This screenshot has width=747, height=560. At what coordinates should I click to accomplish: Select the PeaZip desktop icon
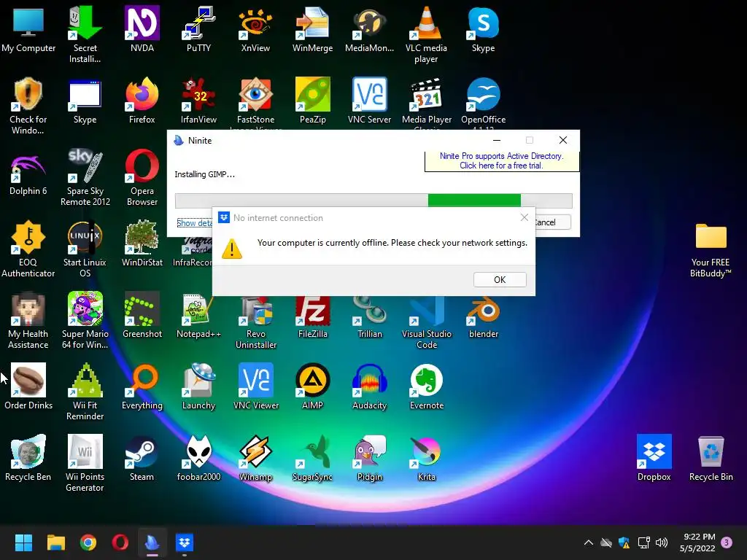tap(312, 101)
